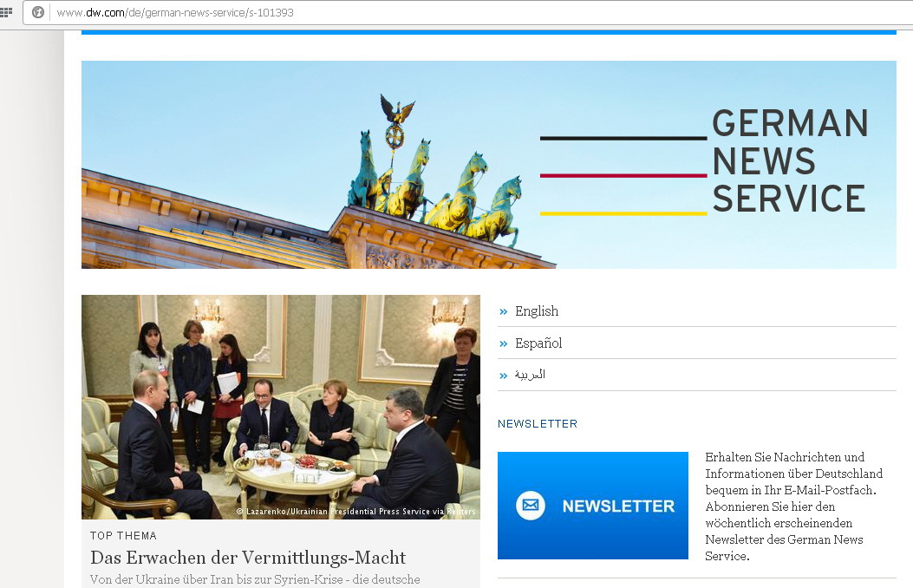Click the black-red-gold flag stripes in banner
The height and width of the screenshot is (588, 913).
pyautogui.click(x=623, y=176)
